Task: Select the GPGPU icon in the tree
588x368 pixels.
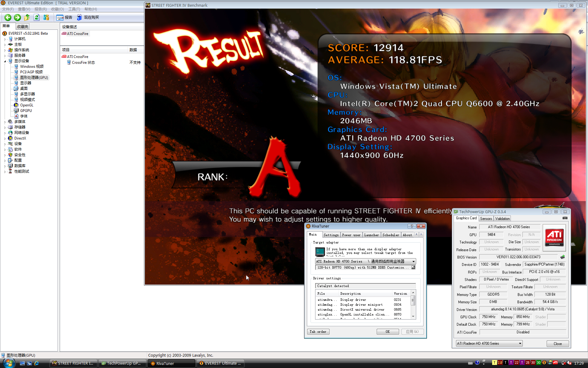Action: tap(16, 111)
